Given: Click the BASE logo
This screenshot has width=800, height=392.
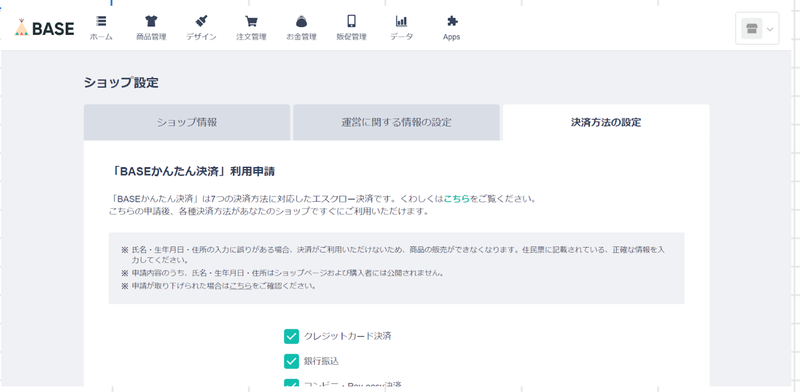Looking at the screenshot, I should point(44,28).
